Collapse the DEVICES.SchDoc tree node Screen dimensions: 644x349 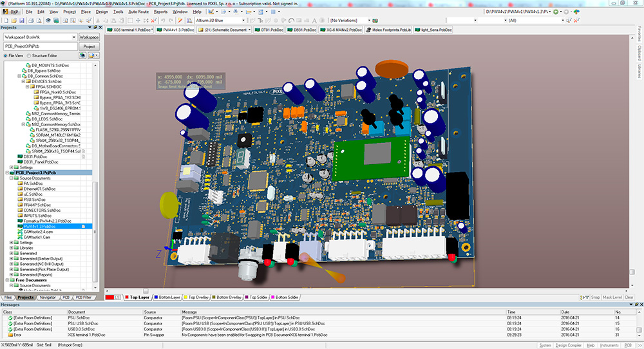tap(23, 81)
